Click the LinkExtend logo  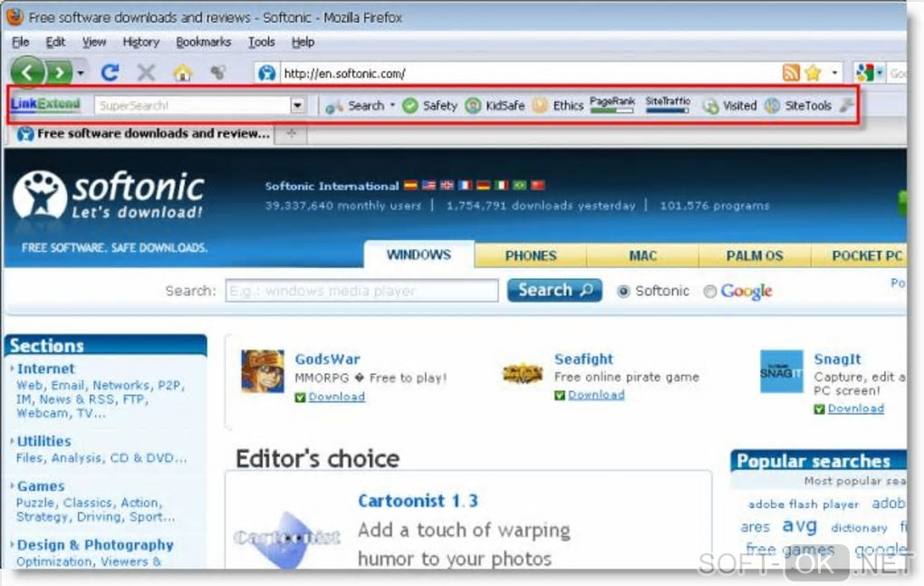point(45,104)
